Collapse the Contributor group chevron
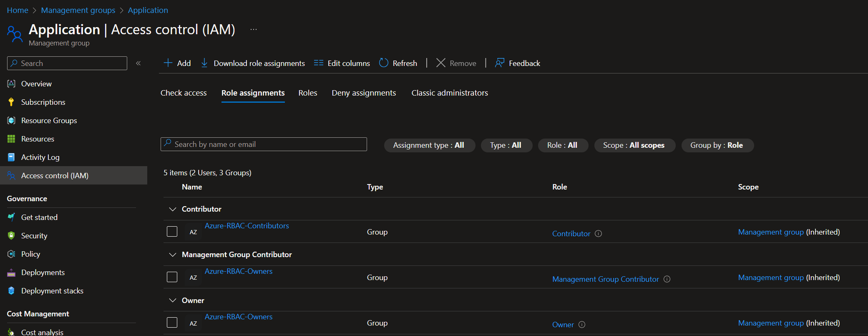Viewport: 868px width, 336px height. click(172, 209)
